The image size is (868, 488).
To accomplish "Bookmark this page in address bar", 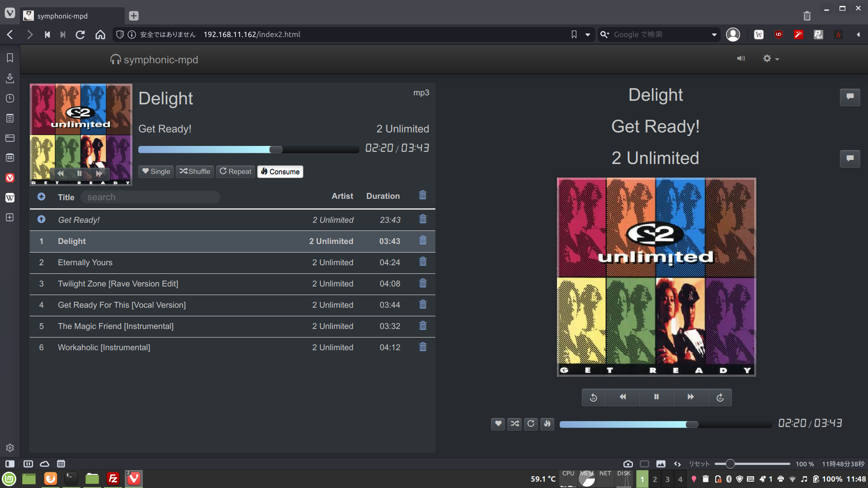I will click(x=574, y=34).
